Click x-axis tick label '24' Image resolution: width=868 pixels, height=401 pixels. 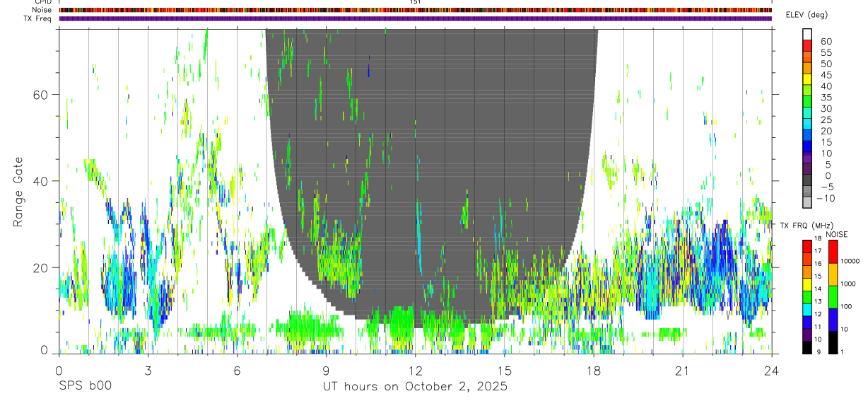[771, 370]
